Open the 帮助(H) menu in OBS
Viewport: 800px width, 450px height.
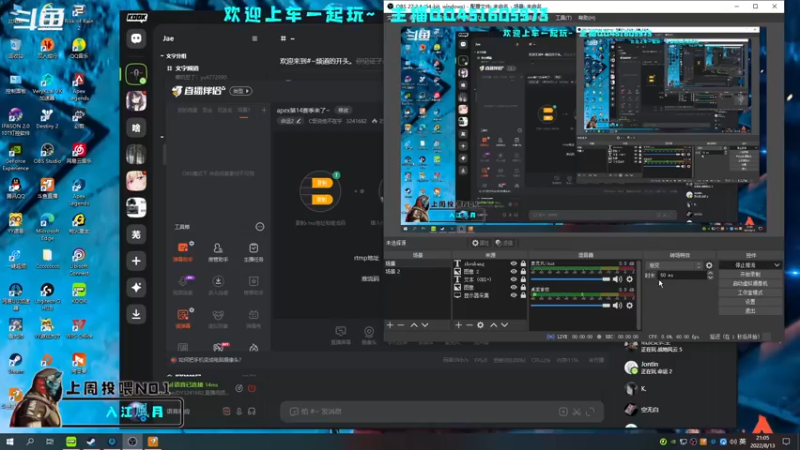(587, 18)
